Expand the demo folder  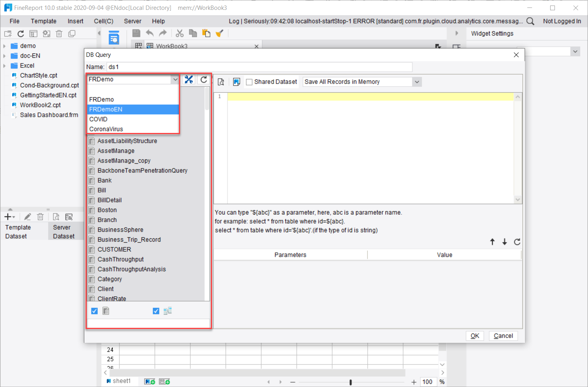pyautogui.click(x=5, y=46)
